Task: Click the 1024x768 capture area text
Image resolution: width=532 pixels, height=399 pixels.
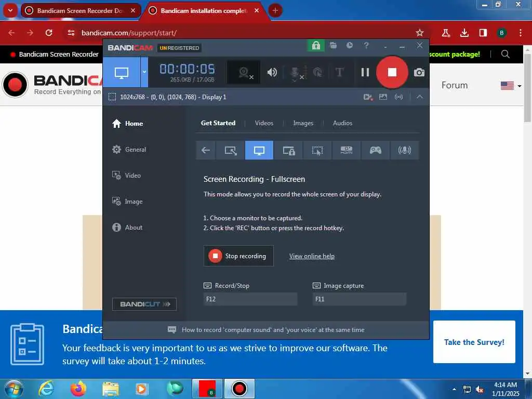Action: click(173, 97)
